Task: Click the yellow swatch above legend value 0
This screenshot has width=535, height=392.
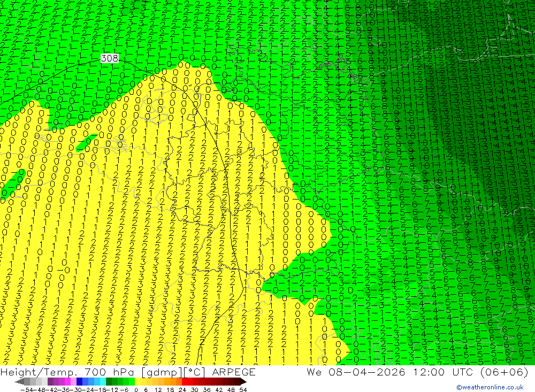Action: pyautogui.click(x=138, y=382)
